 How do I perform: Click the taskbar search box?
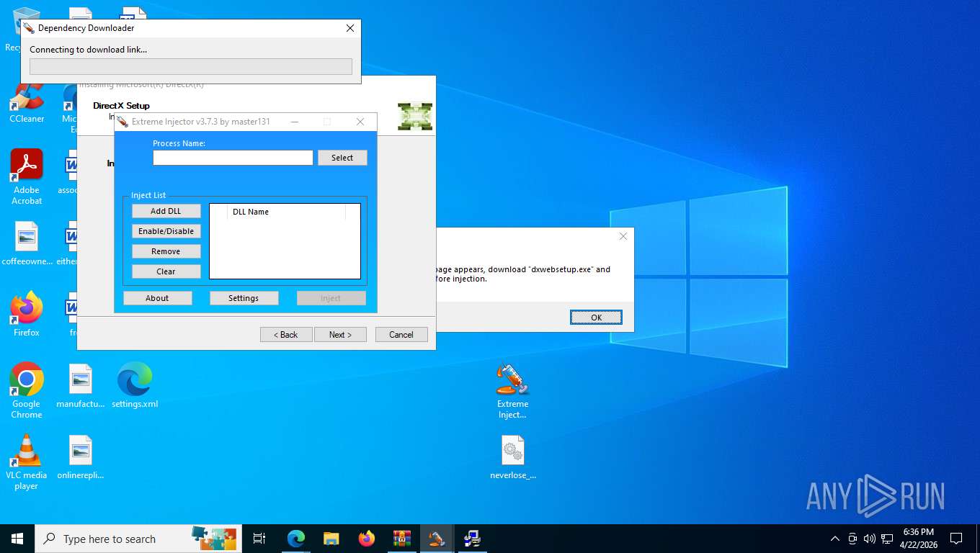(138, 539)
